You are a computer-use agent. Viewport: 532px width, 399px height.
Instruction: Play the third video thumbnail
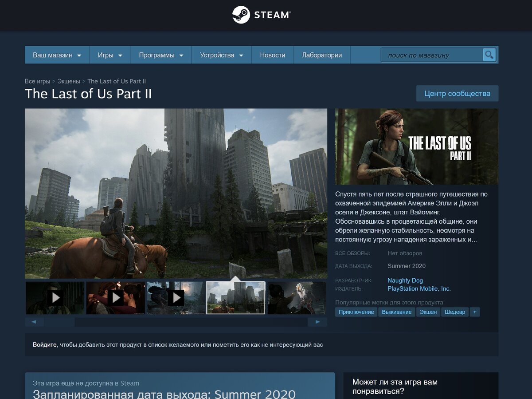176,298
